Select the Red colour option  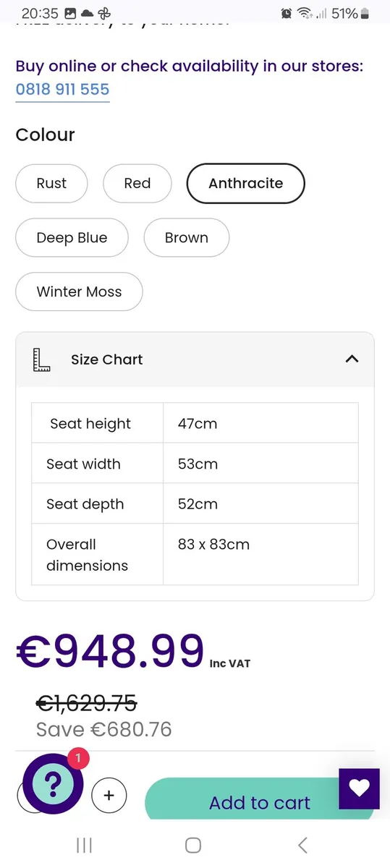137,183
